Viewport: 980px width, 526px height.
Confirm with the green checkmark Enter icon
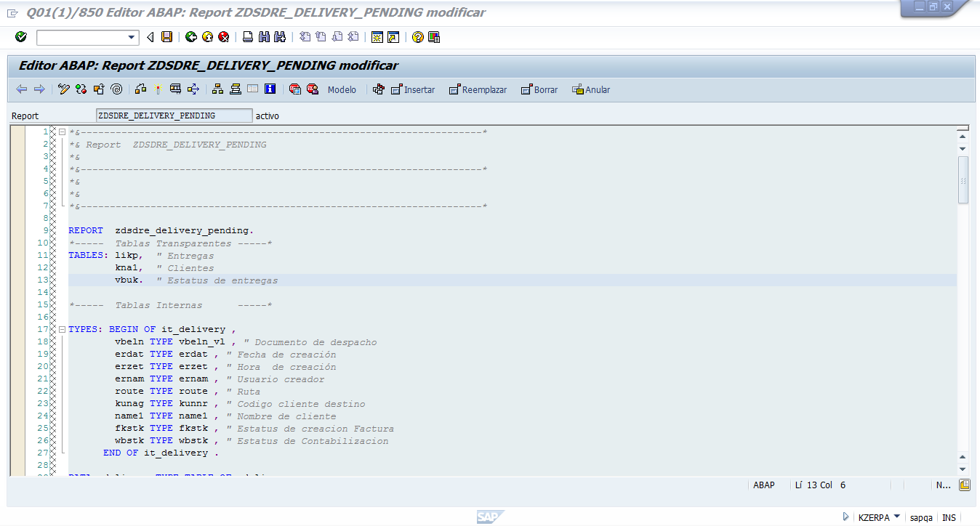pyautogui.click(x=21, y=37)
